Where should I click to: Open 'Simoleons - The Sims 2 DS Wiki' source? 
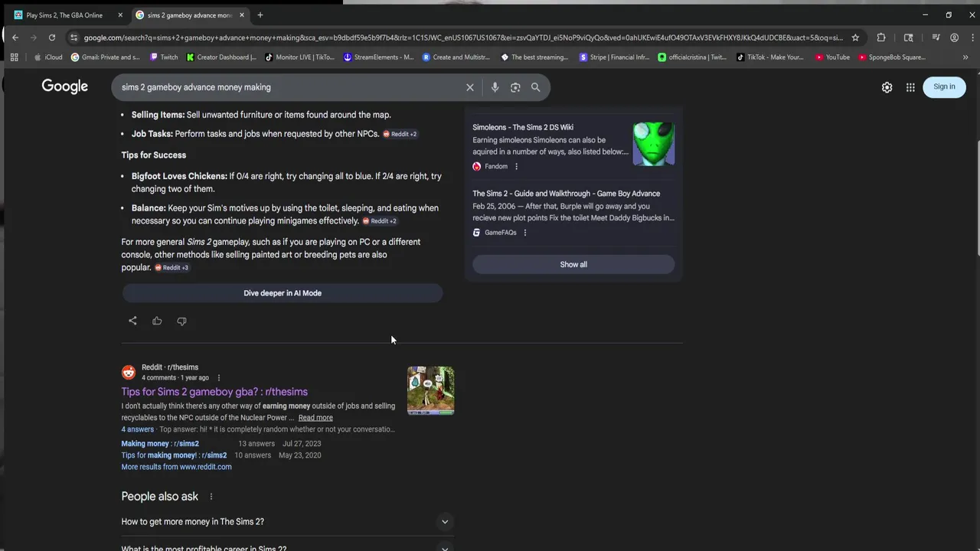point(523,127)
